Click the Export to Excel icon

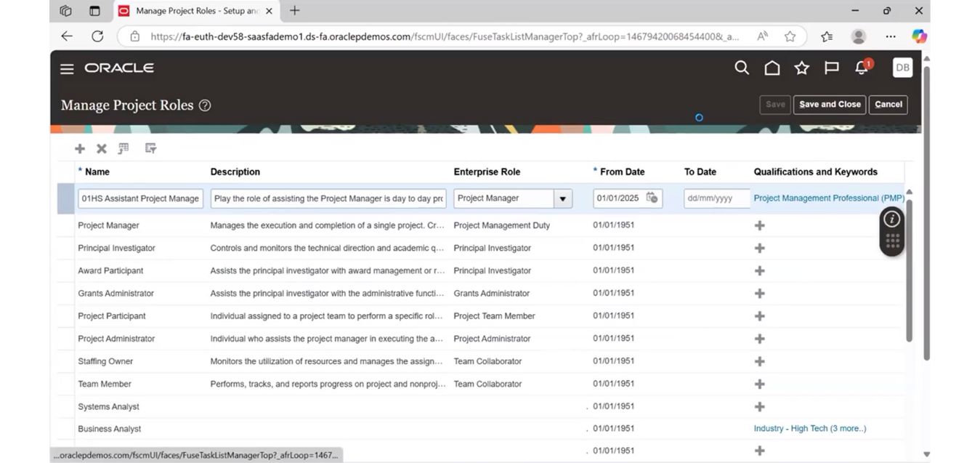[123, 148]
